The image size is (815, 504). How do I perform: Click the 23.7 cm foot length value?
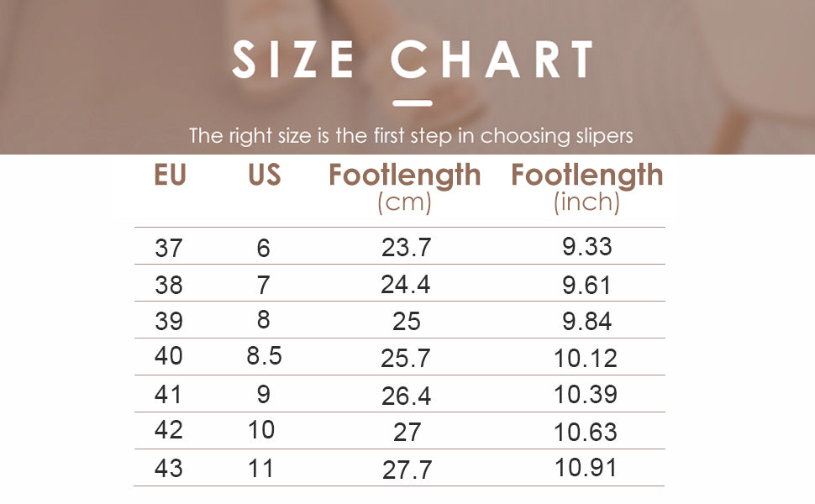(406, 248)
